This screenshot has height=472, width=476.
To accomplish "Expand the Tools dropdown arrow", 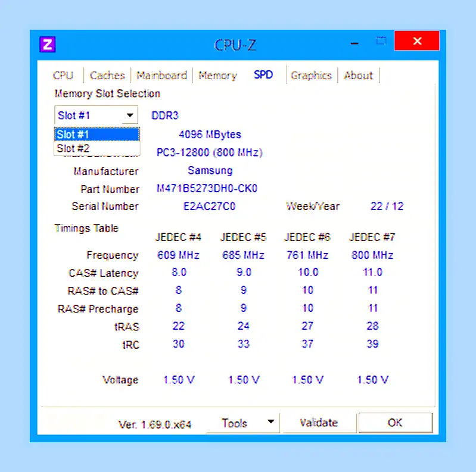I will click(x=271, y=421).
